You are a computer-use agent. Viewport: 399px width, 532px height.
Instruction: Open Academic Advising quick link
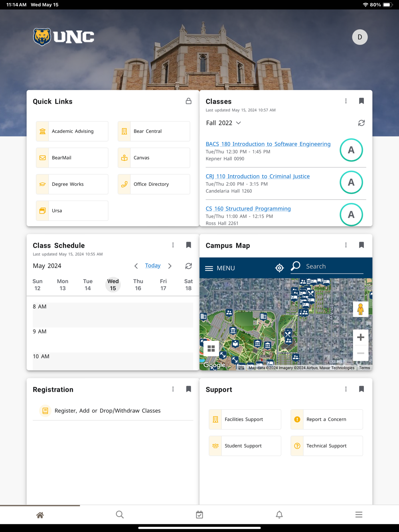pyautogui.click(x=72, y=131)
